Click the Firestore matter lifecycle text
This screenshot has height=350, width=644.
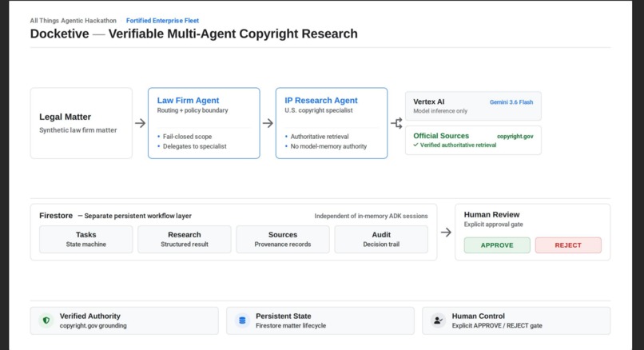(x=291, y=326)
